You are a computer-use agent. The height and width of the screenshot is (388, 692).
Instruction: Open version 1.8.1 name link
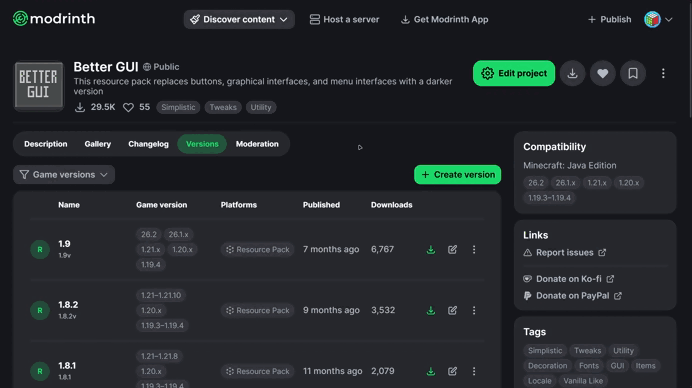[67, 366]
